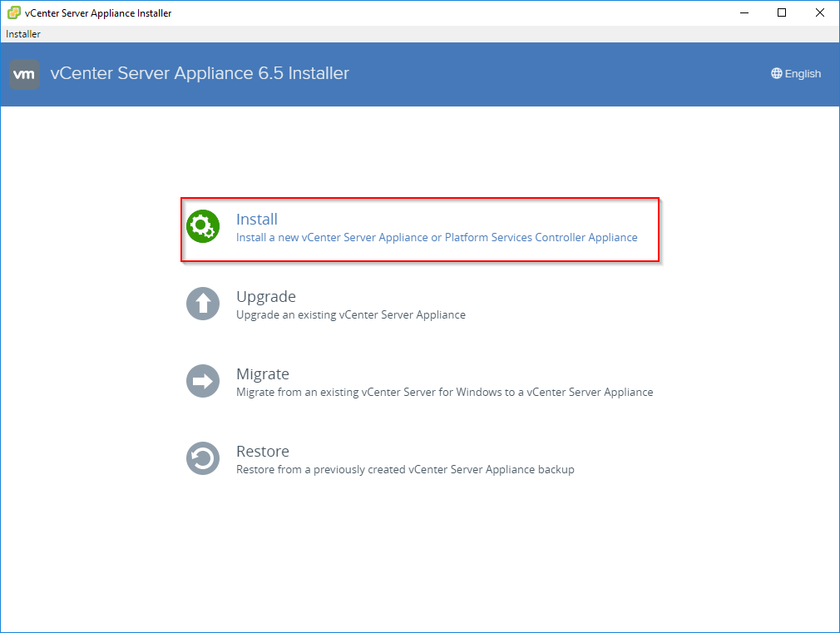Click the Upgrade arrow icon
The width and height of the screenshot is (840, 633).
click(x=203, y=303)
